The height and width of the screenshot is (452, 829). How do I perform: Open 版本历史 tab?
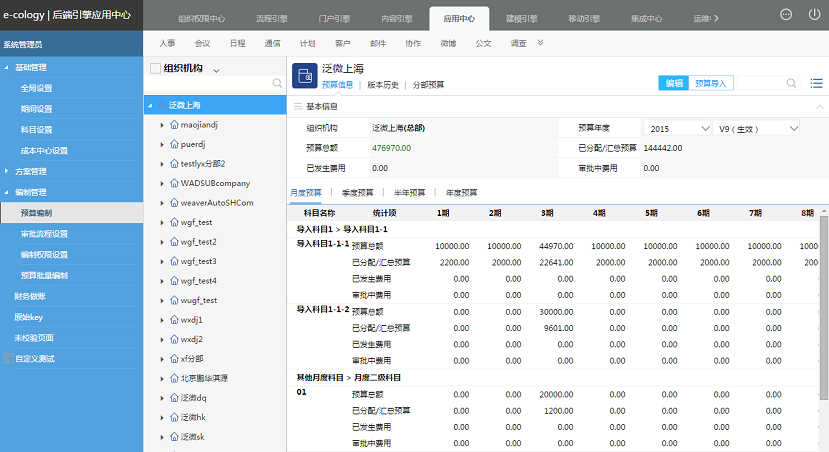point(383,85)
